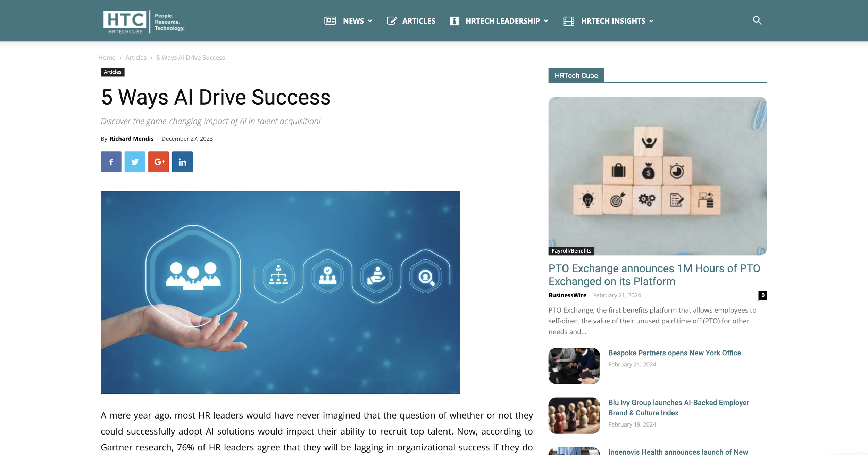Expand the HRTech Insights dropdown arrow
The image size is (868, 455).
coord(651,21)
